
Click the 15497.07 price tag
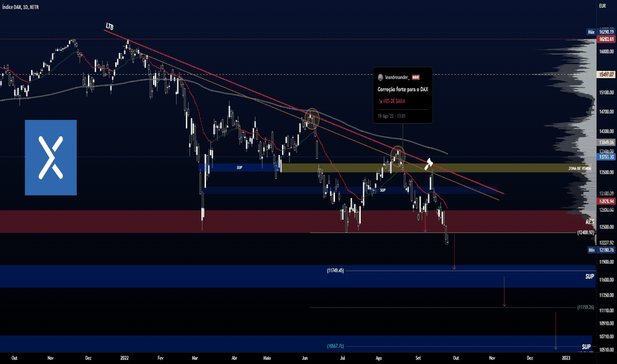606,74
